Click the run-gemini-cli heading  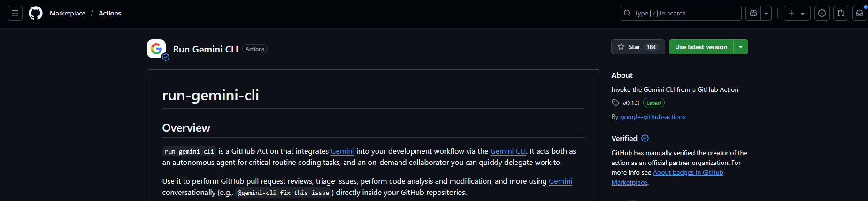[211, 95]
